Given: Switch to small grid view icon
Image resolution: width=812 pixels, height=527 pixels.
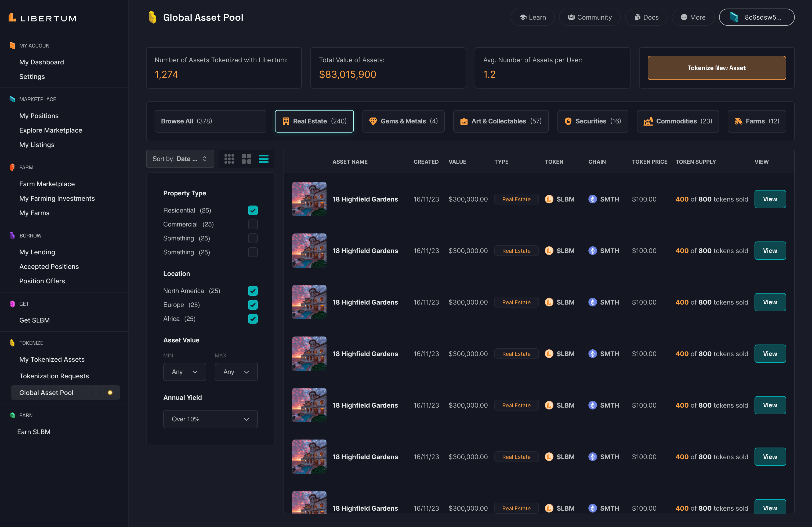Looking at the screenshot, I should (x=229, y=159).
